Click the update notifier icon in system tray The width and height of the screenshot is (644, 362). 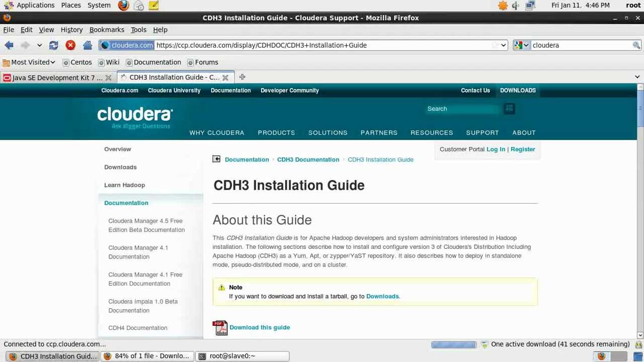(503, 6)
